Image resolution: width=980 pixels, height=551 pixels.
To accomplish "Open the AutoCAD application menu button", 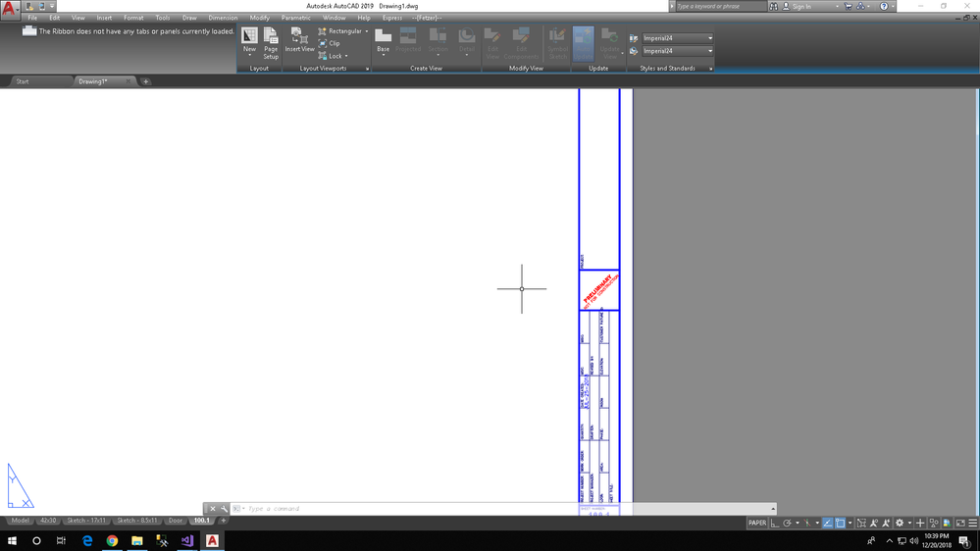I will (9, 10).
